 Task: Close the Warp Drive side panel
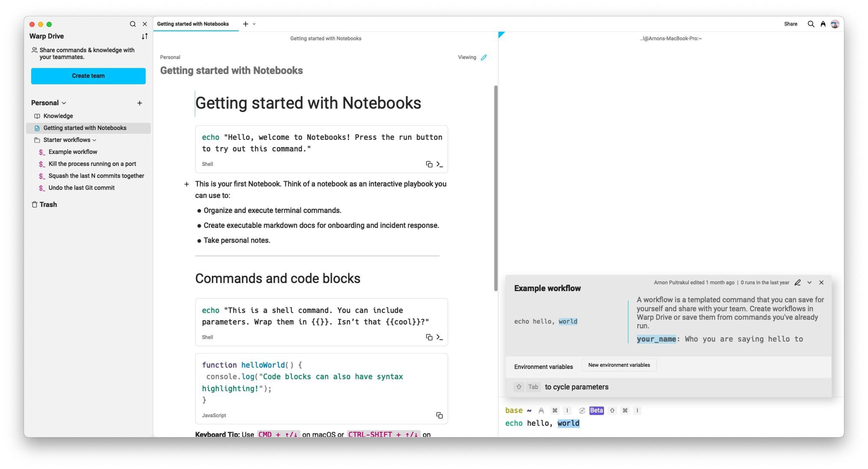coord(145,24)
